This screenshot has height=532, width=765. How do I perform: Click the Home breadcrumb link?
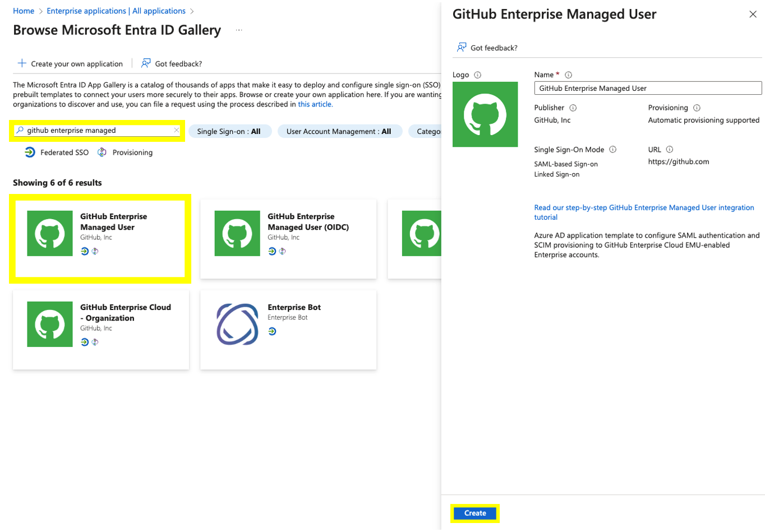click(24, 11)
